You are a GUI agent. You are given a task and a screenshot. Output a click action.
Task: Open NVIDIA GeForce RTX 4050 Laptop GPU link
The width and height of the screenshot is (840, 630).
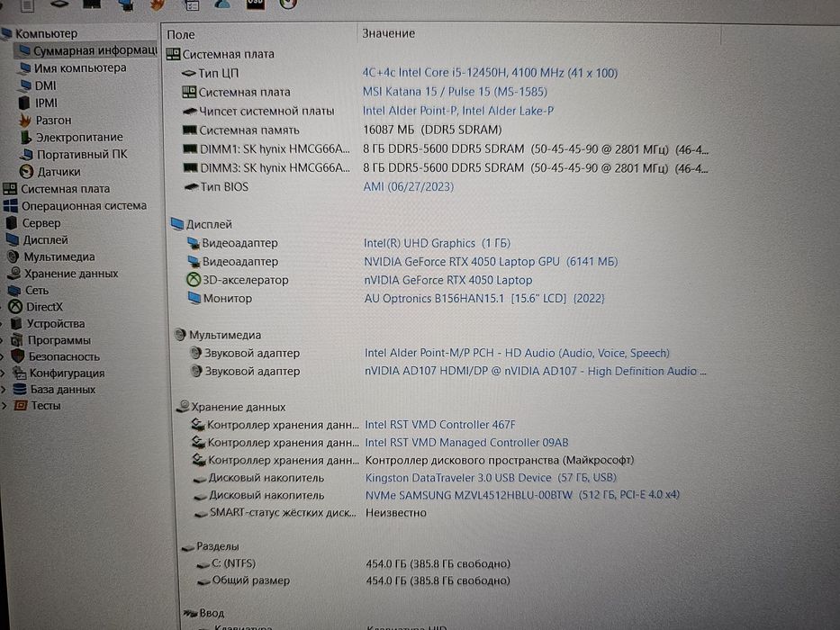491,261
